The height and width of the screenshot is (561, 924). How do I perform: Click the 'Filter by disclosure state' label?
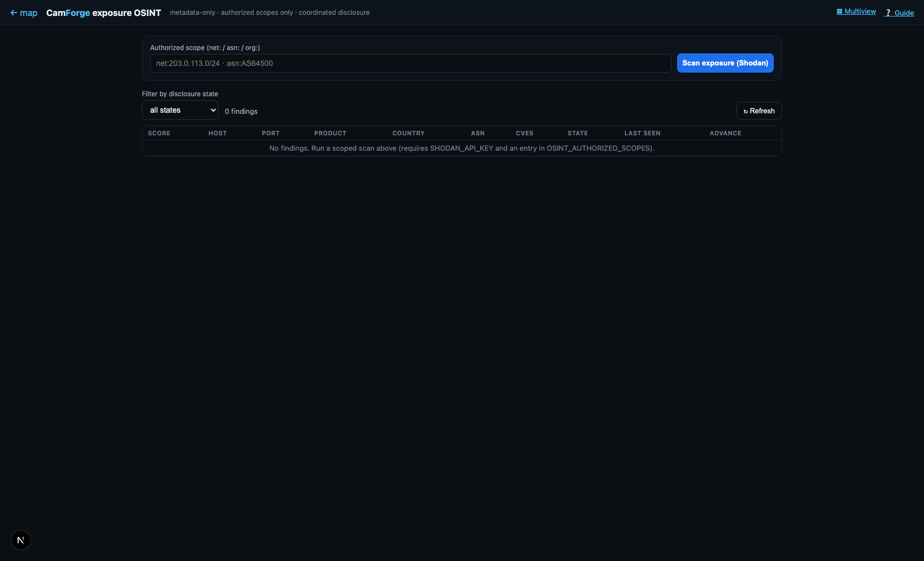(x=180, y=94)
